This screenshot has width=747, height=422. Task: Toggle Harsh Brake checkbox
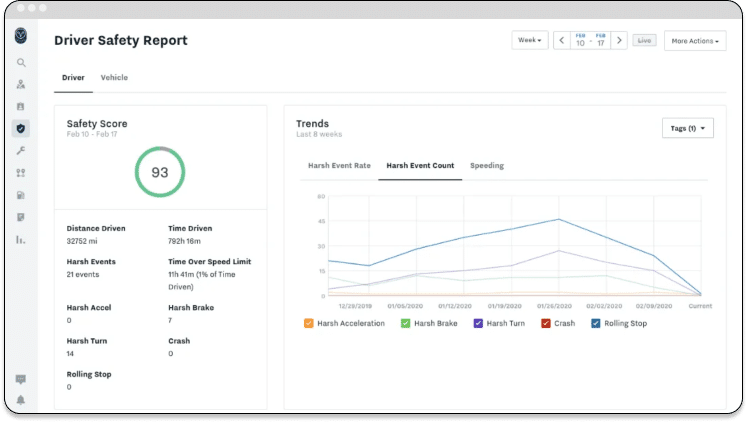(405, 323)
